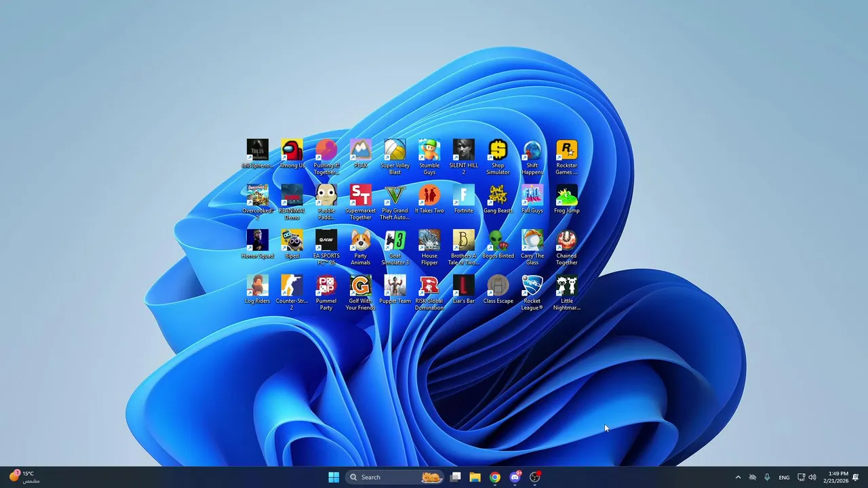Open the It Takes Two shortcut
The width and height of the screenshot is (868, 488).
coord(429,199)
